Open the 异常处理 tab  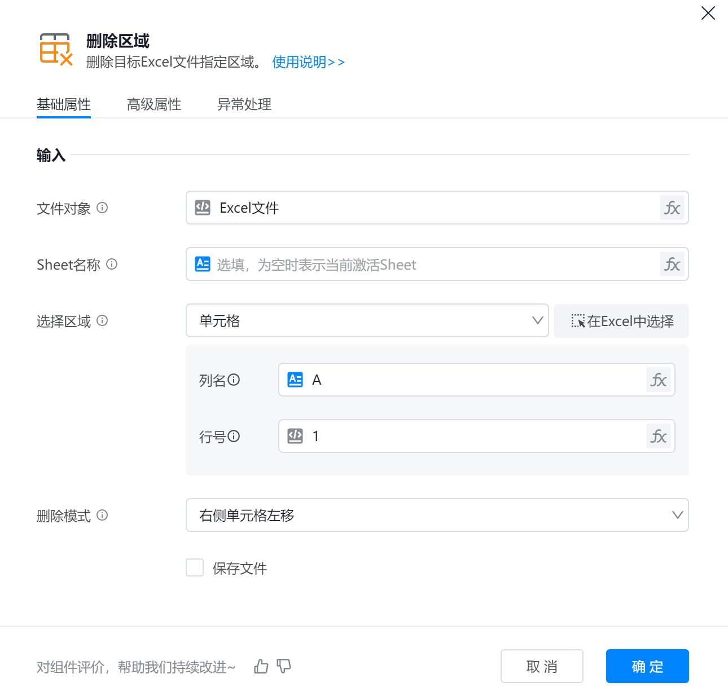(x=244, y=104)
